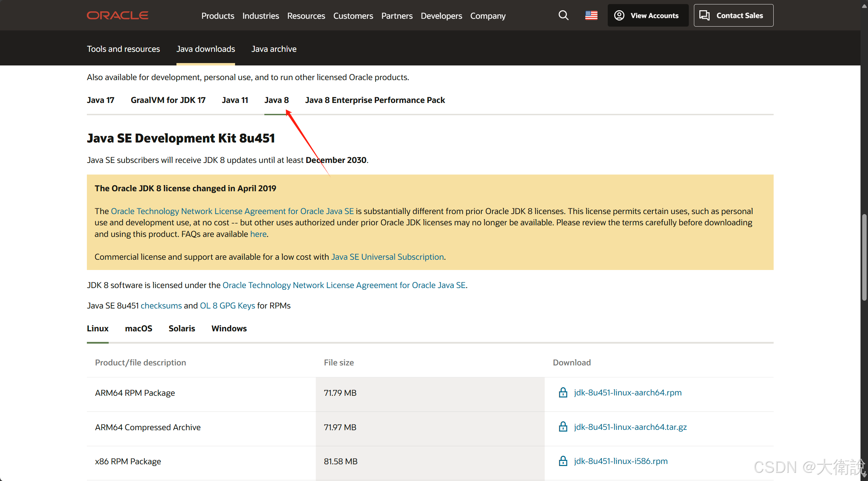The height and width of the screenshot is (481, 868).
Task: Click lock icon beside aarch64.tar.gz download
Action: [x=563, y=427]
